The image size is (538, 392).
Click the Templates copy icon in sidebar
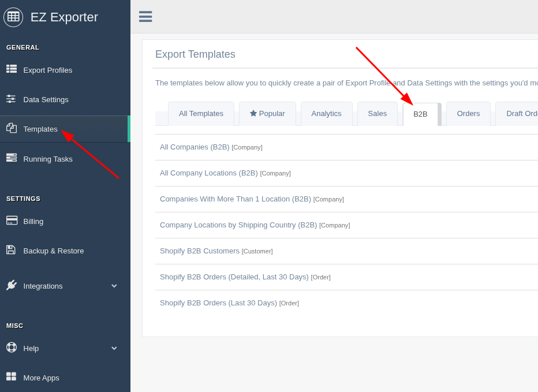coord(12,128)
